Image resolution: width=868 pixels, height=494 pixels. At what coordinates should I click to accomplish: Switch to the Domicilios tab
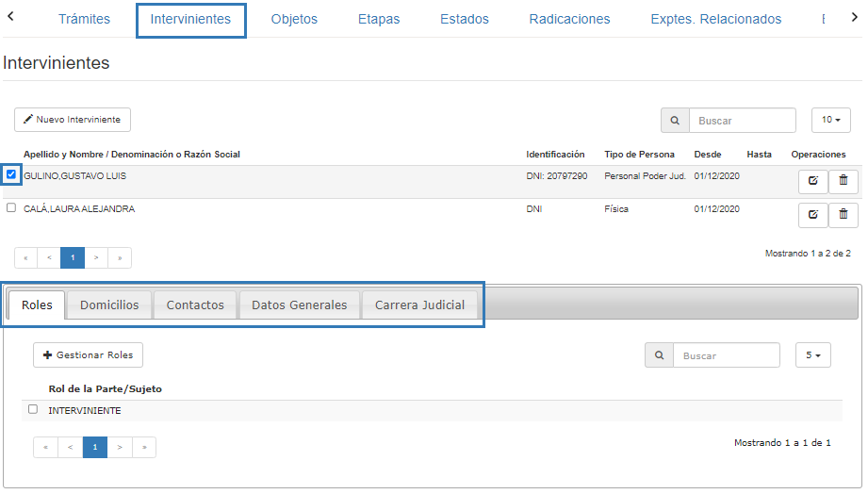[x=109, y=305]
